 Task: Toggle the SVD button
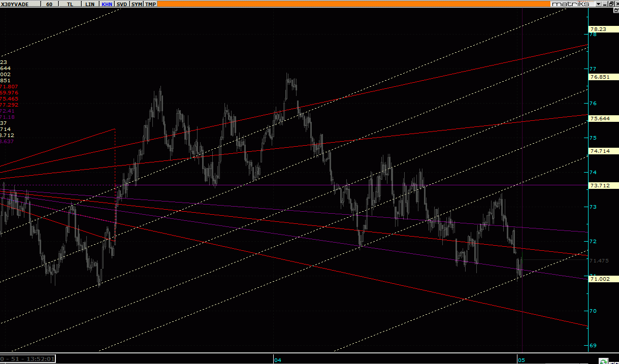coord(122,4)
